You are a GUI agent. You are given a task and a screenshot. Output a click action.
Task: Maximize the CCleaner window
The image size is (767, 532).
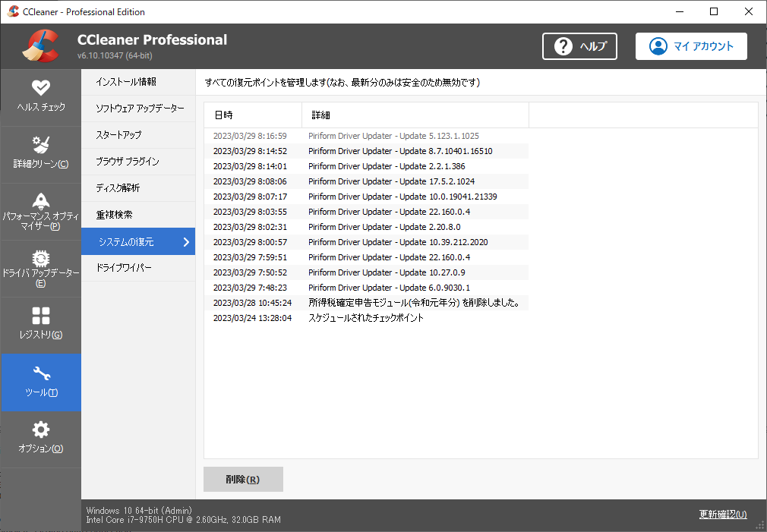click(714, 11)
